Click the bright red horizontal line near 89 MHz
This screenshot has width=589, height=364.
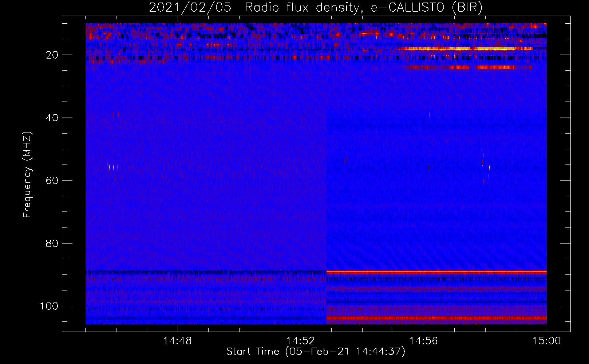pyautogui.click(x=436, y=272)
